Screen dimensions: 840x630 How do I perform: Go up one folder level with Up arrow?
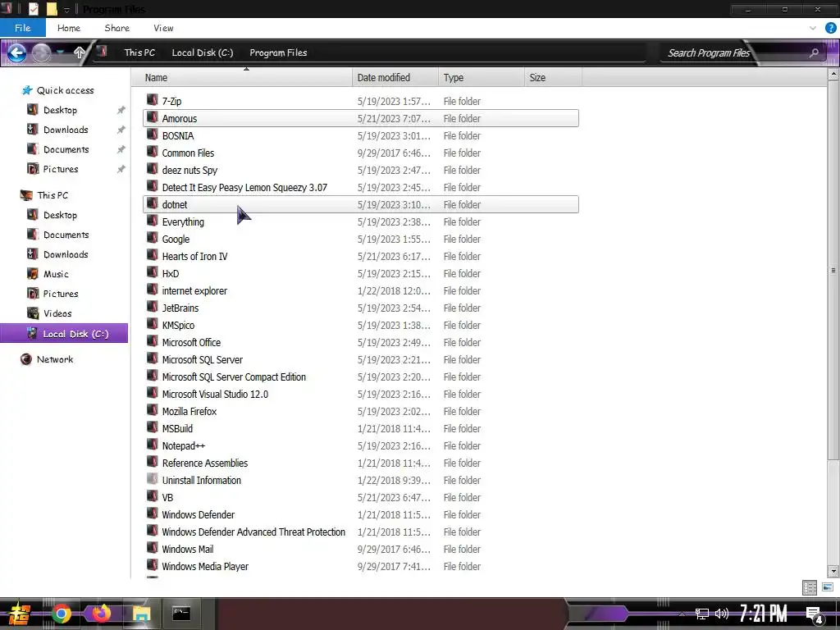[80, 52]
